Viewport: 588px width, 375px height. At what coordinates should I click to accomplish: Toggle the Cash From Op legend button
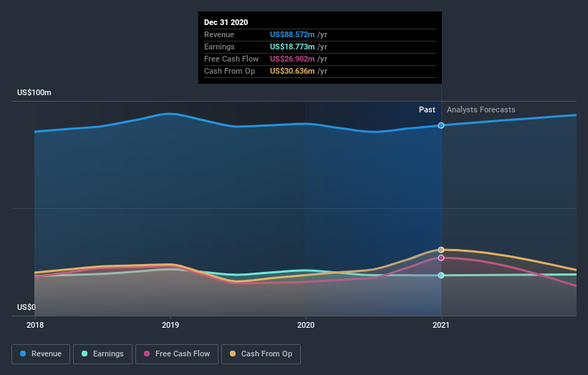tap(261, 354)
